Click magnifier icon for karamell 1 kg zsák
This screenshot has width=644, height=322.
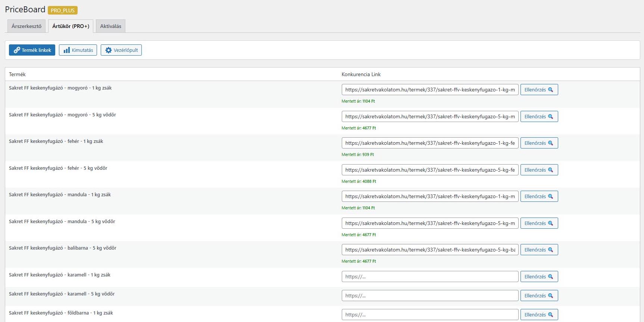point(550,277)
